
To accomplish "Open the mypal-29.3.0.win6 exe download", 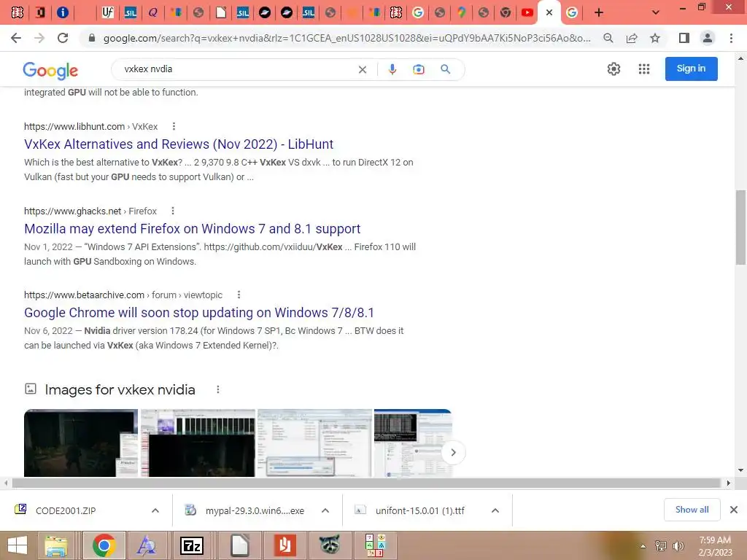I will click(x=255, y=510).
